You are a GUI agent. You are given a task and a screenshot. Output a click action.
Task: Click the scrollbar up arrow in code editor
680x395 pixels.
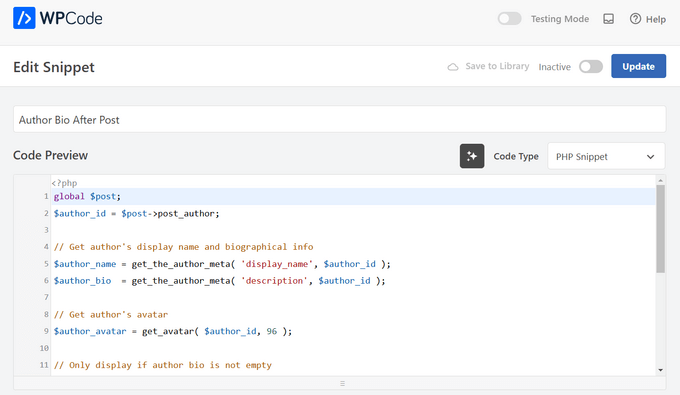click(660, 180)
